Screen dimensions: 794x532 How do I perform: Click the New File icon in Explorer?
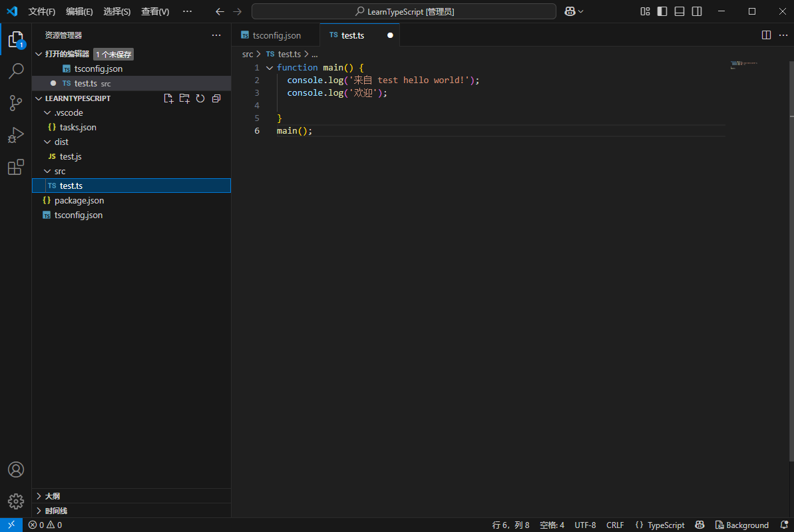tap(168, 98)
